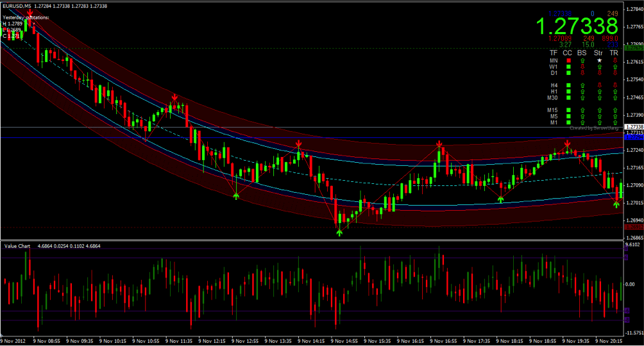
Task: Click the green buy arrow at far right
Action: point(616,204)
